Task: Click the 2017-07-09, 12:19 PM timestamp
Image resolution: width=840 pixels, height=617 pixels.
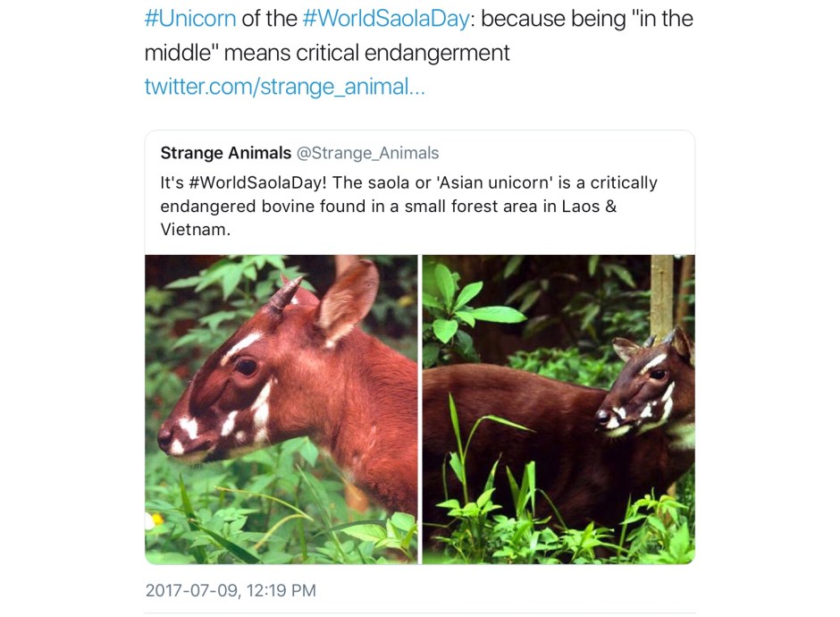Action: [x=231, y=590]
